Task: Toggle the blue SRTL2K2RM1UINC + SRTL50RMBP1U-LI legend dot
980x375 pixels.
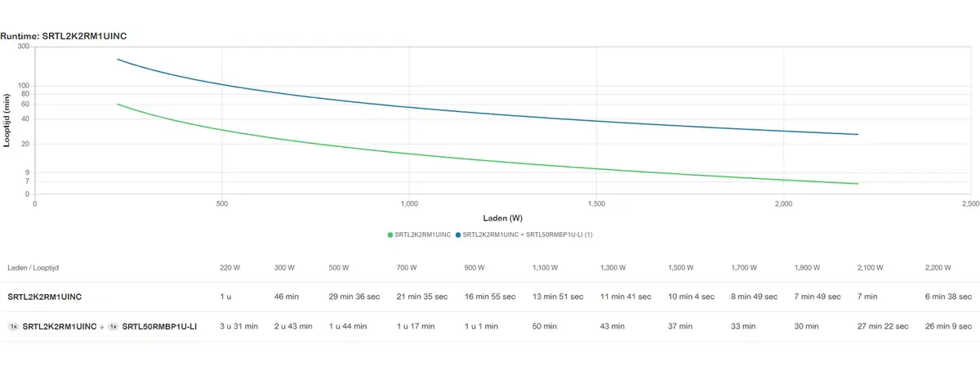Action: point(458,235)
